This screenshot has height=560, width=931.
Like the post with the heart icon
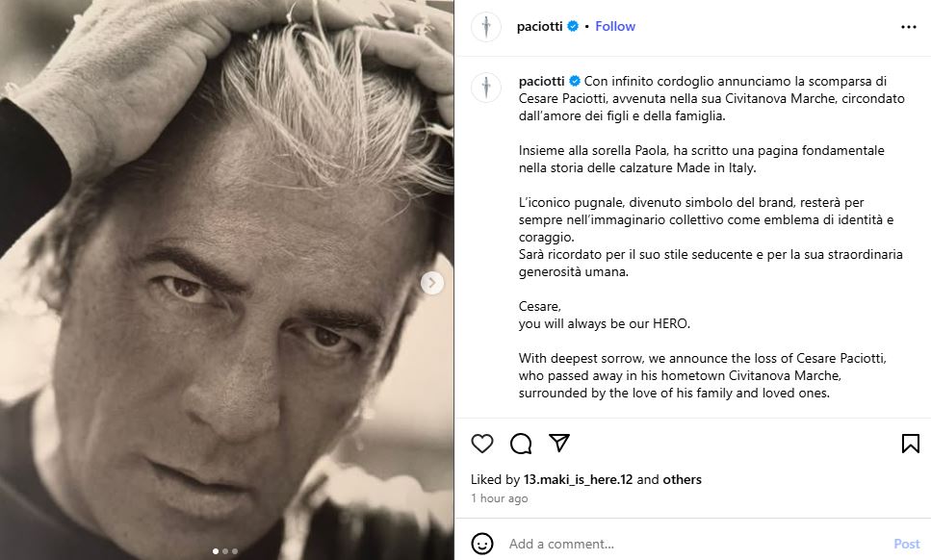(x=482, y=444)
